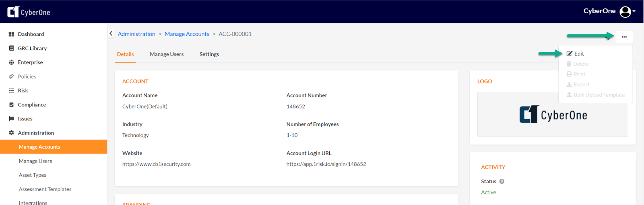Click the 1-10 employees value

pos(292,135)
